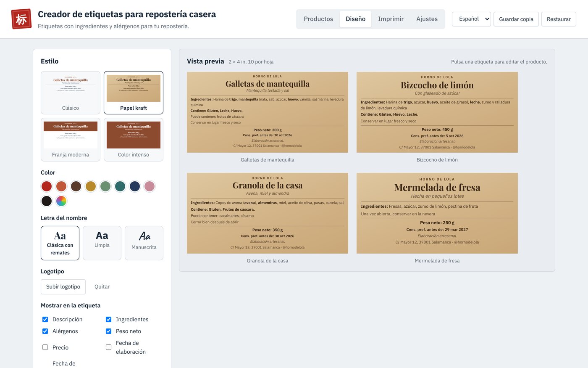
Task: Click the Guardar copia button
Action: click(x=516, y=19)
